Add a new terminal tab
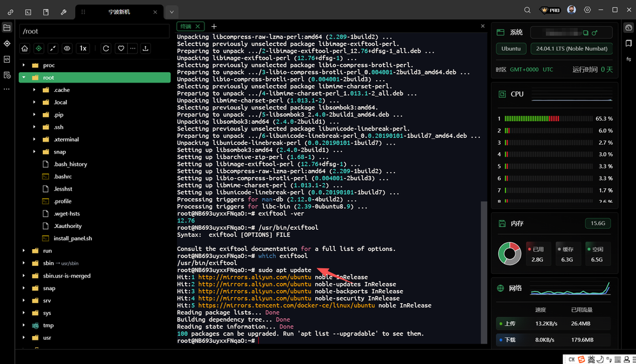 (x=214, y=26)
